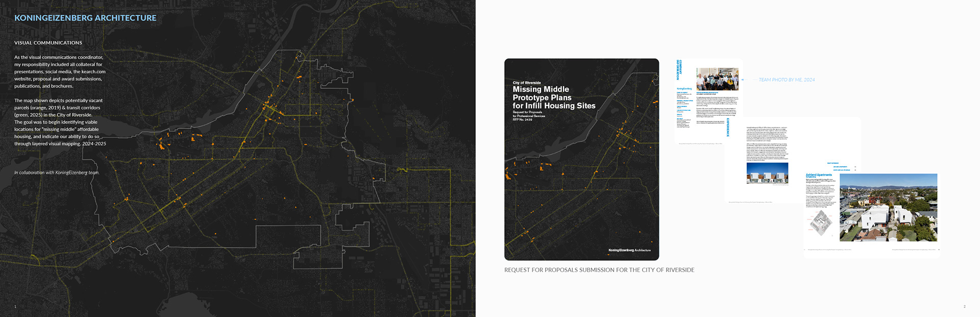Click the page number 1 on the map page
This screenshot has width=980, height=317.
15,306
